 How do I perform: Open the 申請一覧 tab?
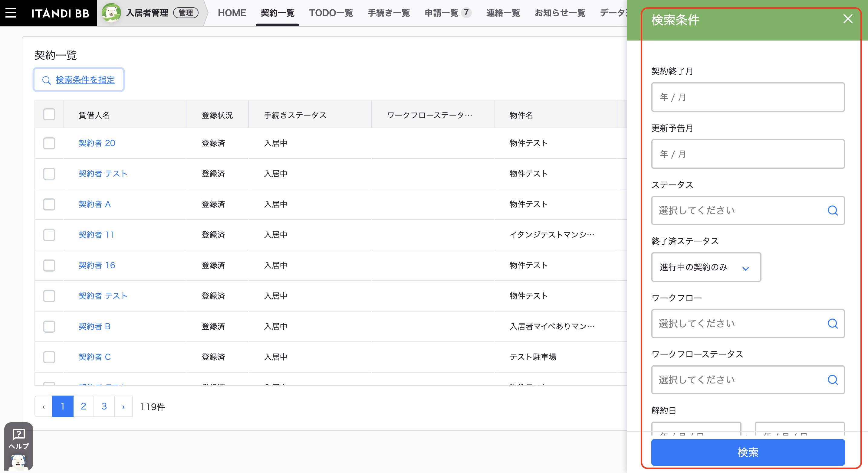[x=441, y=13]
